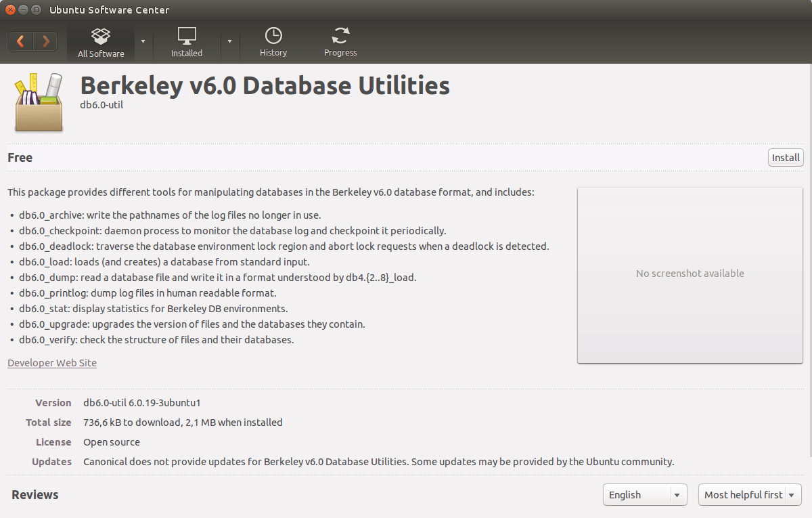Screen dimensions: 812x518
Task: Click the db6.0_deadlock description line
Action: click(x=284, y=246)
